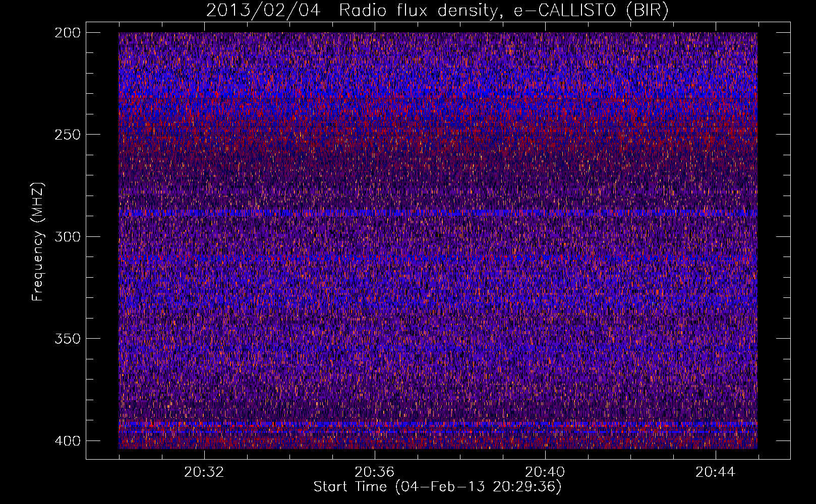Click the 'Frequency (MHZ)' axis label
The image size is (816, 504).
(x=38, y=241)
